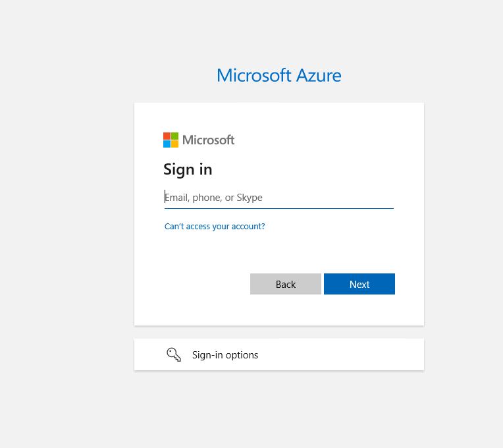
Task: Click the gray Microsoft wordmark text
Action: [208, 140]
